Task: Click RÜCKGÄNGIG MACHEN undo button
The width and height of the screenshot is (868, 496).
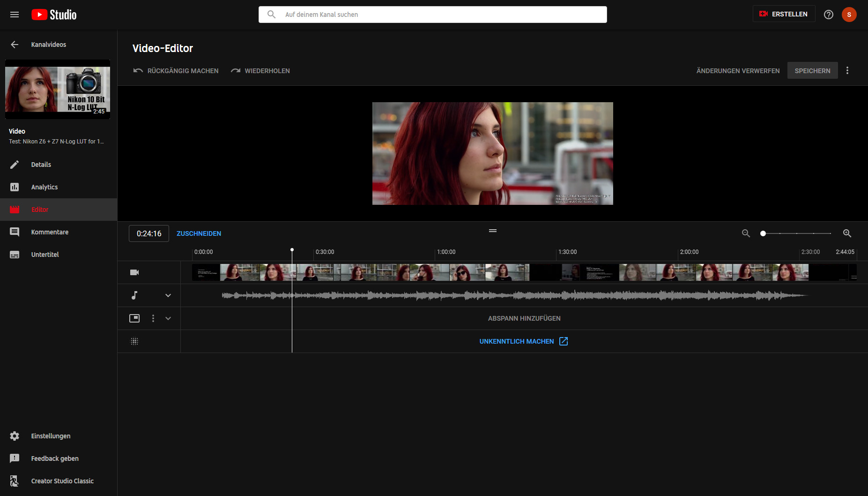Action: click(x=176, y=71)
